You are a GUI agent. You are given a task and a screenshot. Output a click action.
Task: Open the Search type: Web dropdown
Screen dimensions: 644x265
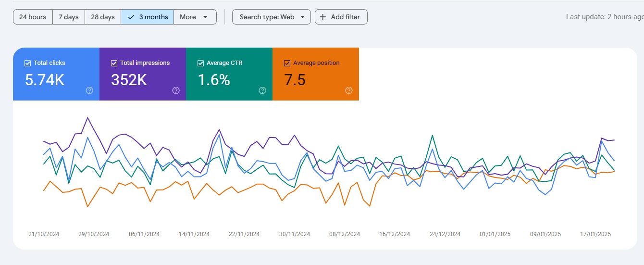pyautogui.click(x=272, y=17)
